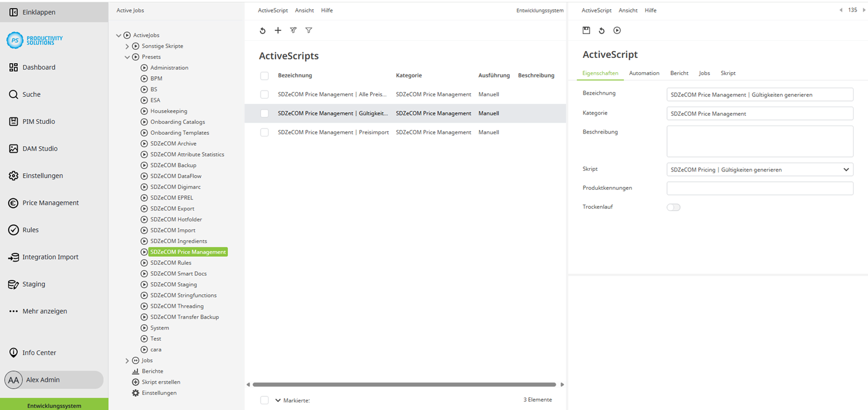Click the clear filter icon in the toolbar

pyautogui.click(x=293, y=30)
